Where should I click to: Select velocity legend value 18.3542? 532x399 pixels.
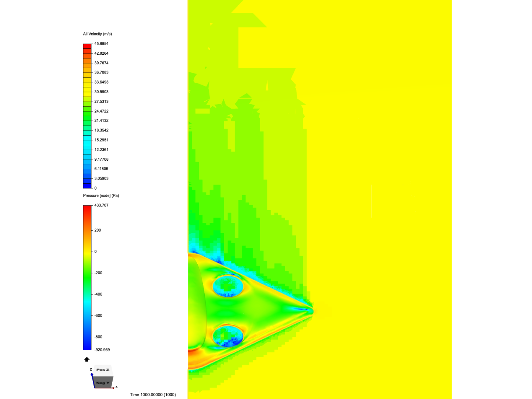(101, 130)
